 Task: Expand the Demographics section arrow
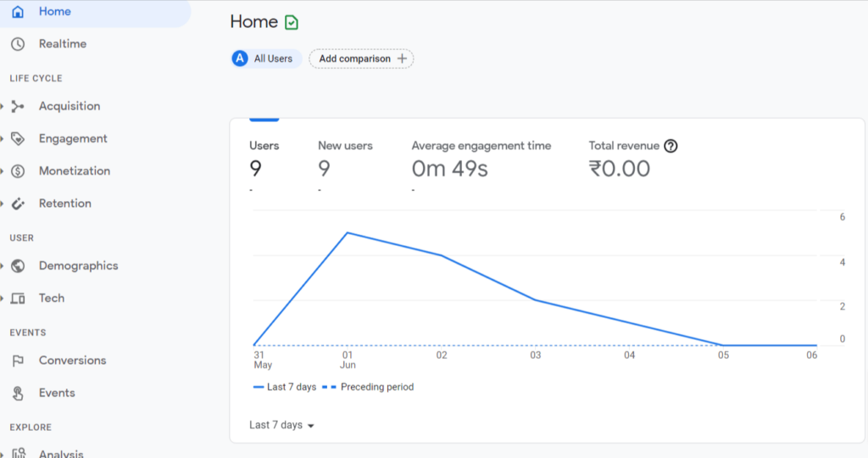(x=3, y=265)
